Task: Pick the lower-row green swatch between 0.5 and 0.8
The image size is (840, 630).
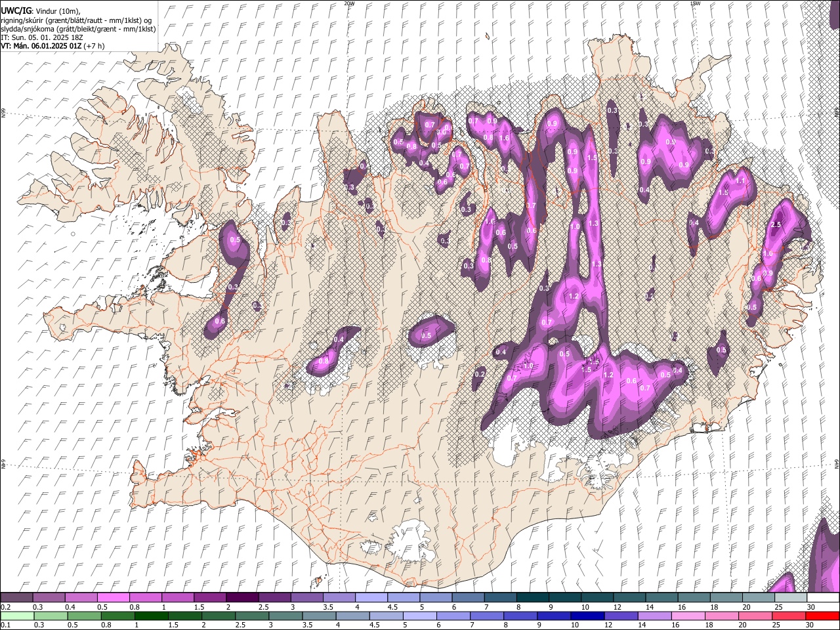Action: 84,616
